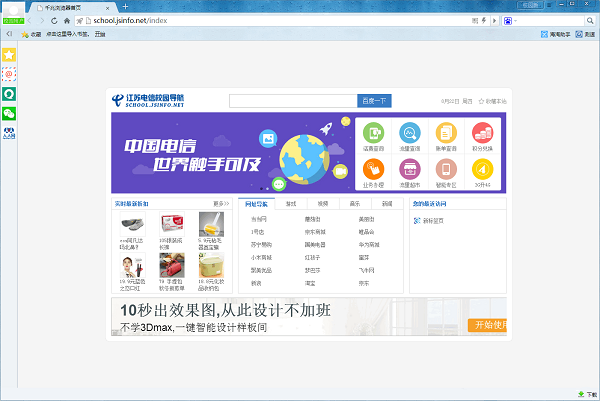600x401 pixels.
Task: Open the 京东商城 link
Action: [315, 232]
